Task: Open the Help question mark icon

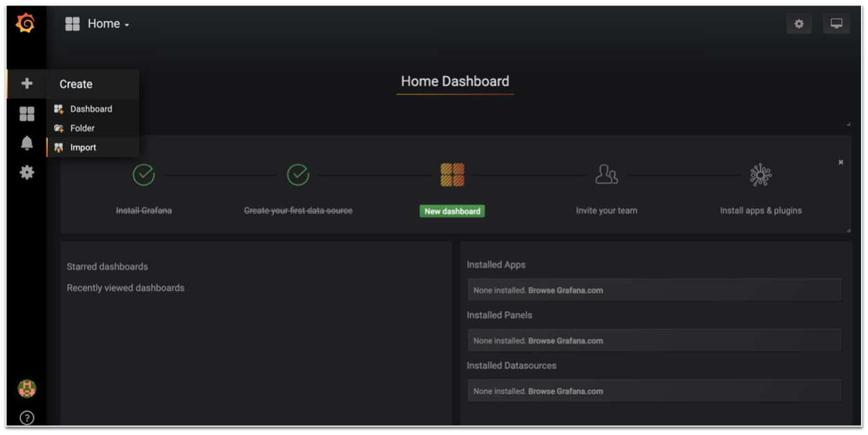Action: coord(27,418)
